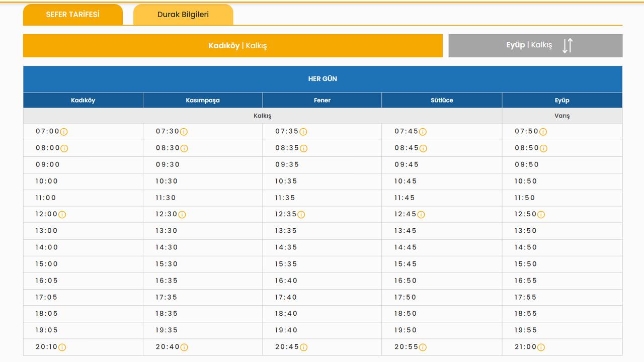The width and height of the screenshot is (644, 362).
Task: Click the Eyüp column header
Action: (562, 100)
